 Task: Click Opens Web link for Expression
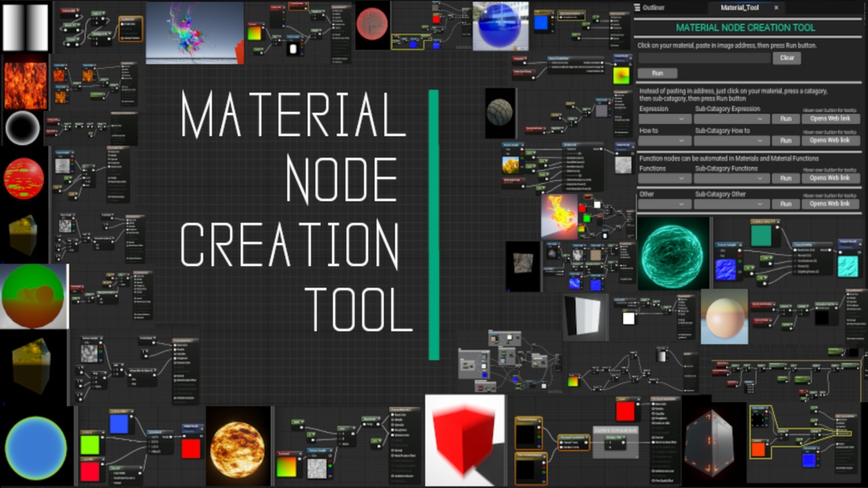coord(831,119)
